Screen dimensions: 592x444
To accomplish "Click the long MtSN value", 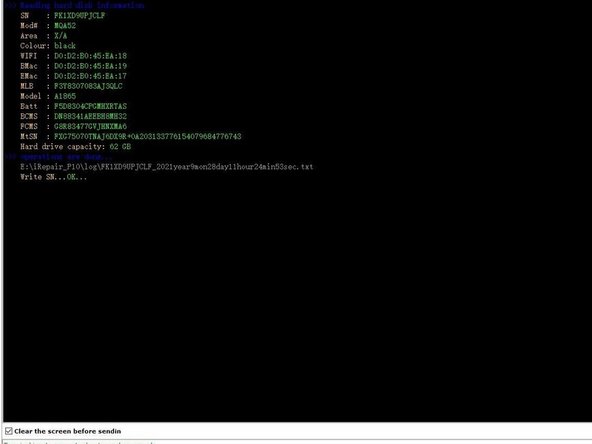I will point(148,136).
